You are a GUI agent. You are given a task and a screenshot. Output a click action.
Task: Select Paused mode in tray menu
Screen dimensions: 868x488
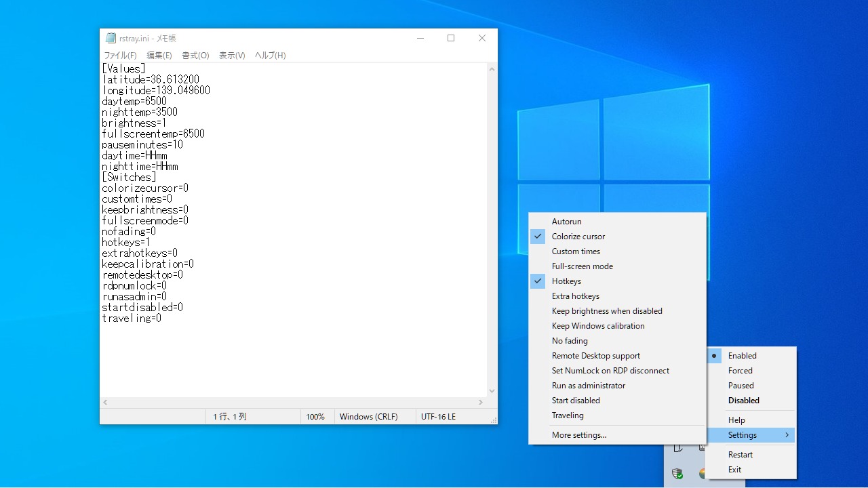coord(751,386)
